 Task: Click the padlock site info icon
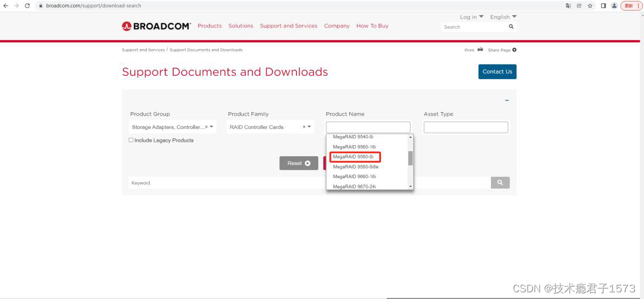40,6
